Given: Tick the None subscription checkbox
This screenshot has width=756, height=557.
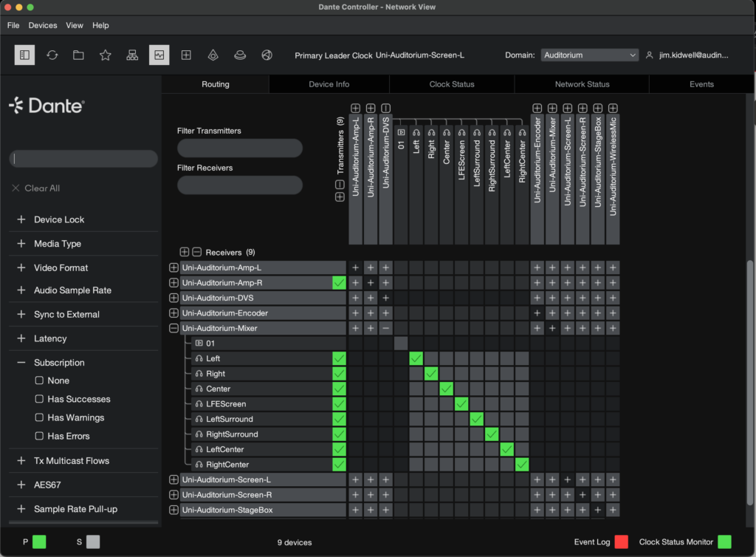Looking at the screenshot, I should coord(40,380).
